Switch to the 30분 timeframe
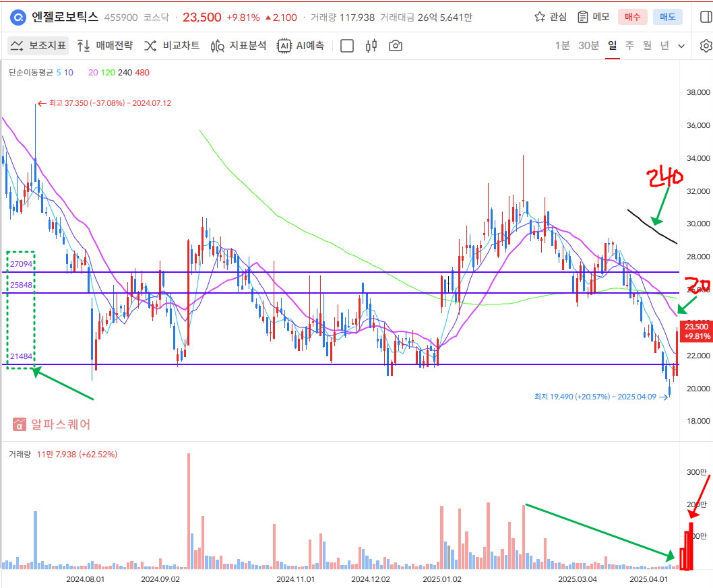Image resolution: width=713 pixels, height=588 pixels. tap(588, 45)
